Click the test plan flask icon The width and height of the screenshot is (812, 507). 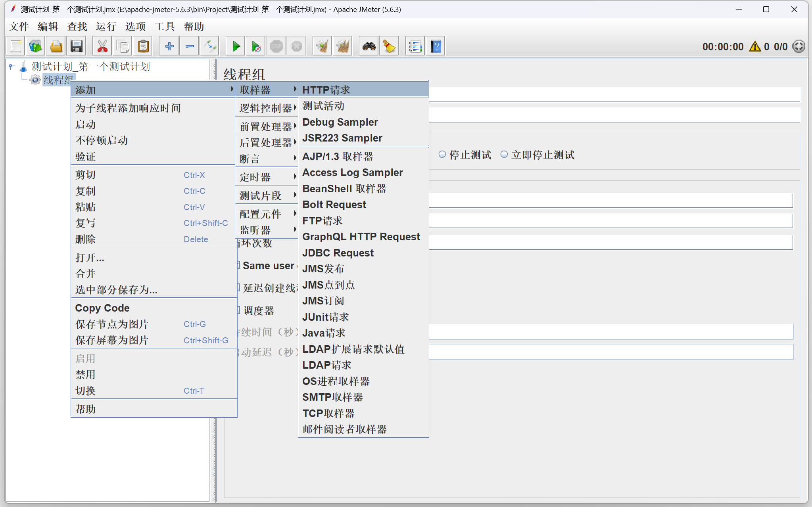click(23, 67)
